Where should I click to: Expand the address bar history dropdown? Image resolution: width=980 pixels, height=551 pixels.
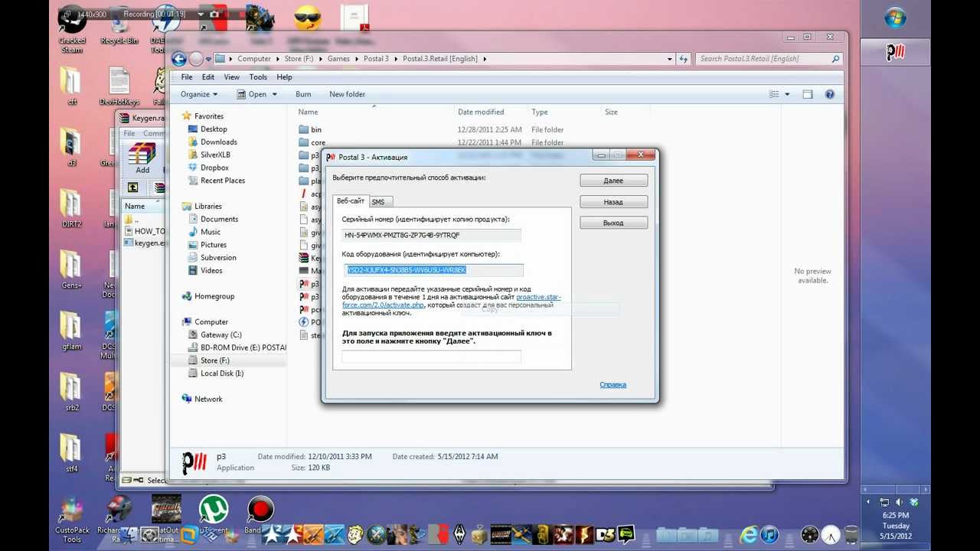pos(669,59)
